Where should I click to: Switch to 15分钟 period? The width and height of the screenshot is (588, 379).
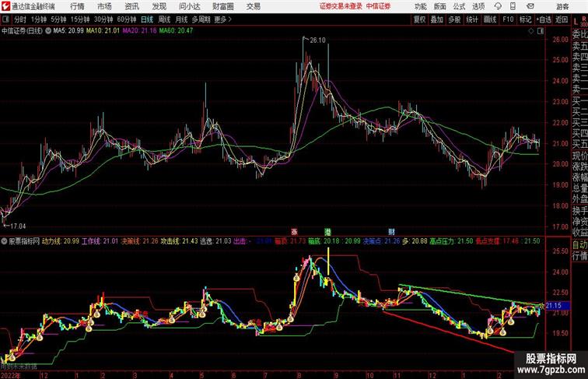(80, 19)
